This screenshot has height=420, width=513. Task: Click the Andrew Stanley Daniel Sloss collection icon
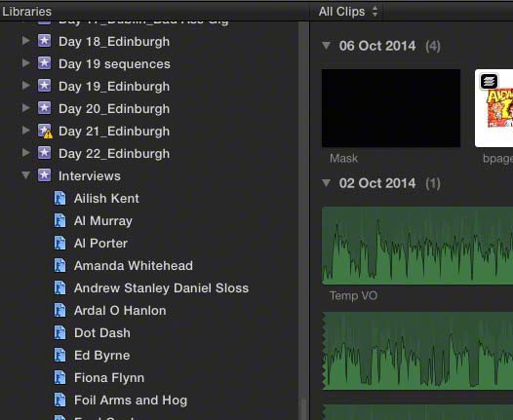59,287
